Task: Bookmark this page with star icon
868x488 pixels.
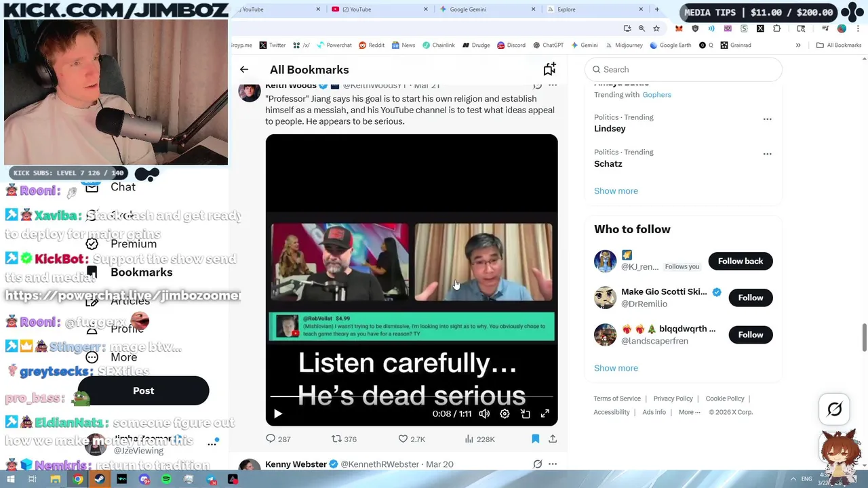Action: [x=656, y=28]
